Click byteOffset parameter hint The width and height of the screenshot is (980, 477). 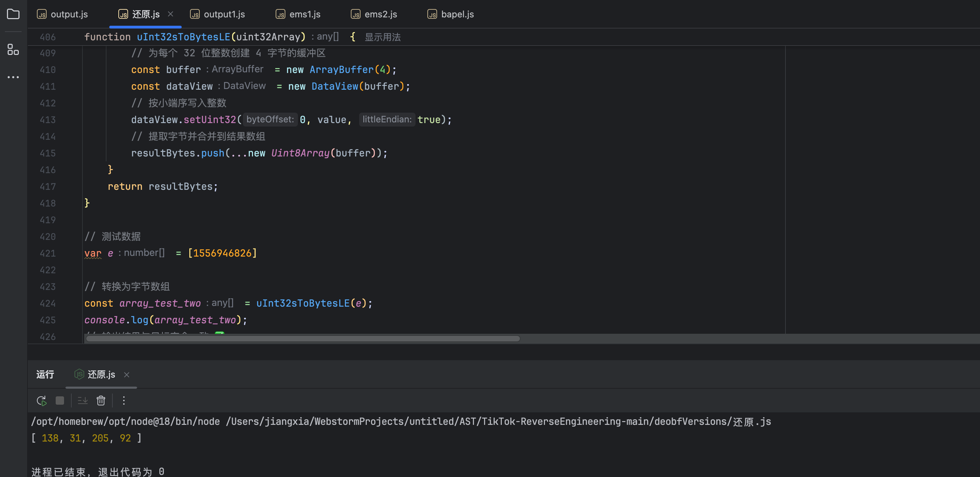[270, 119]
